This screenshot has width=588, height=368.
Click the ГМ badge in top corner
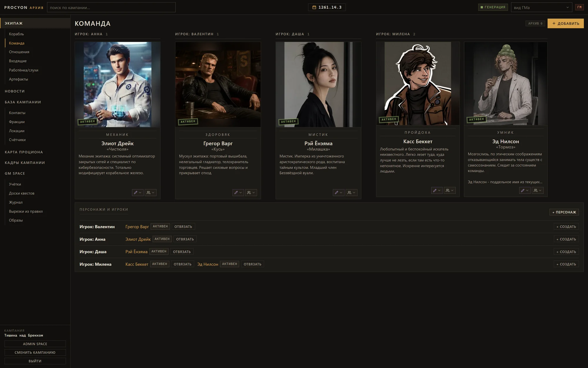[x=579, y=7]
